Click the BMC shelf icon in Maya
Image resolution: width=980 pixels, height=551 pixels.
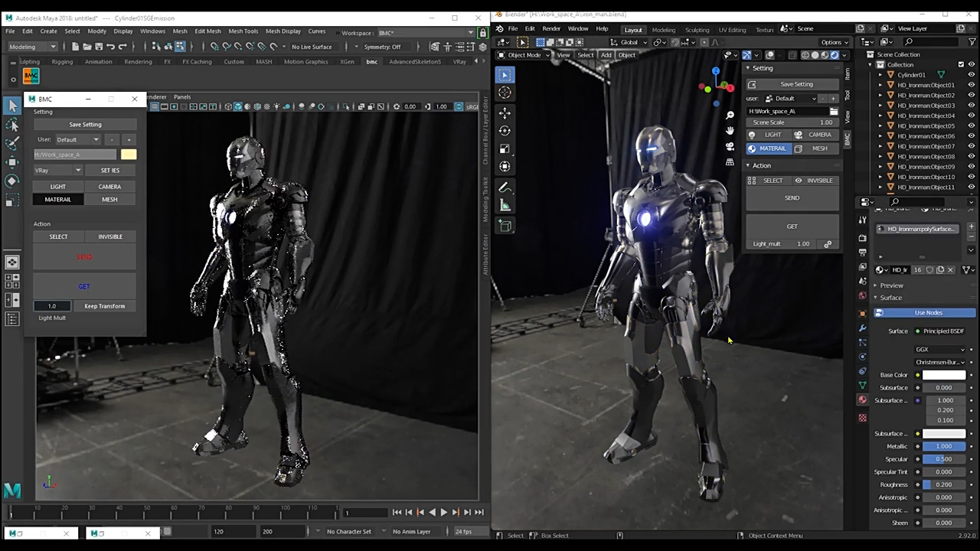31,76
